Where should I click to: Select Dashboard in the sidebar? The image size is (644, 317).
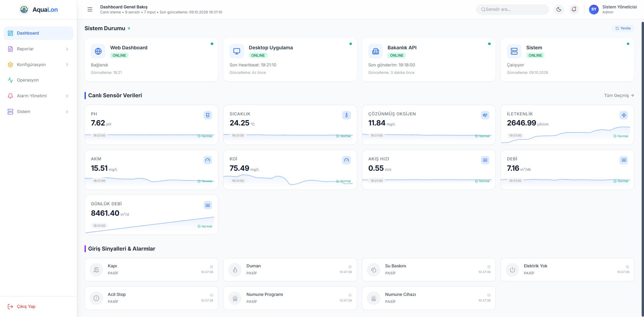pyautogui.click(x=39, y=33)
